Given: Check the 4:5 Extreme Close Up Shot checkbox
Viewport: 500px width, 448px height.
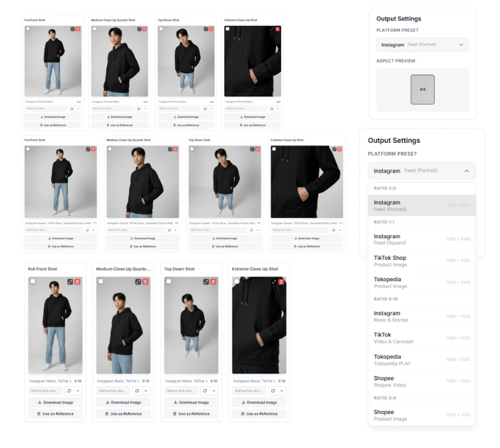Looking at the screenshot, I should coord(227,29).
